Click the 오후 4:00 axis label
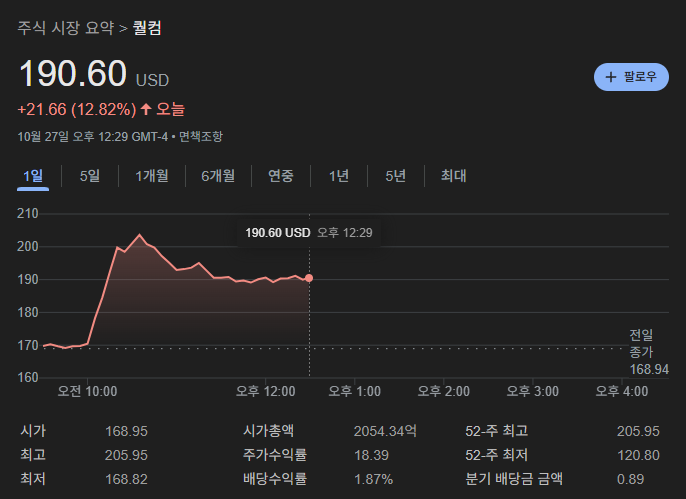 (622, 391)
